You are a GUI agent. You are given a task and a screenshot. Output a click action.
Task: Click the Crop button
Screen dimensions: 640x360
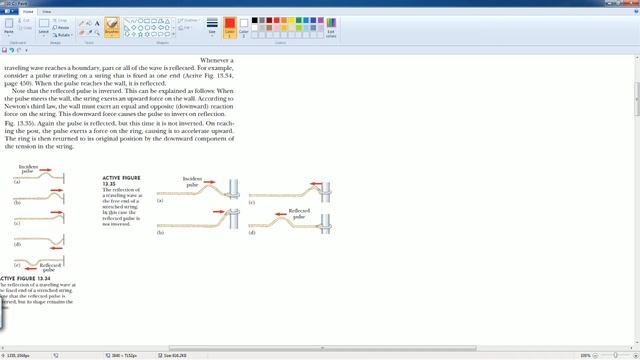point(60,20)
